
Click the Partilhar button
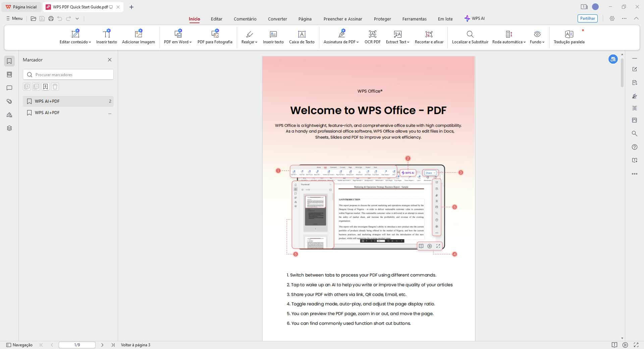(x=587, y=18)
